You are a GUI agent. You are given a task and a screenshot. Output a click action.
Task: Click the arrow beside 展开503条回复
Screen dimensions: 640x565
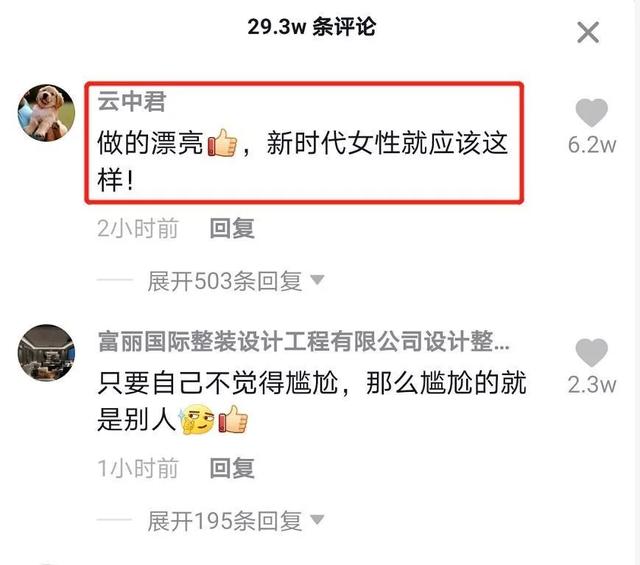(317, 280)
